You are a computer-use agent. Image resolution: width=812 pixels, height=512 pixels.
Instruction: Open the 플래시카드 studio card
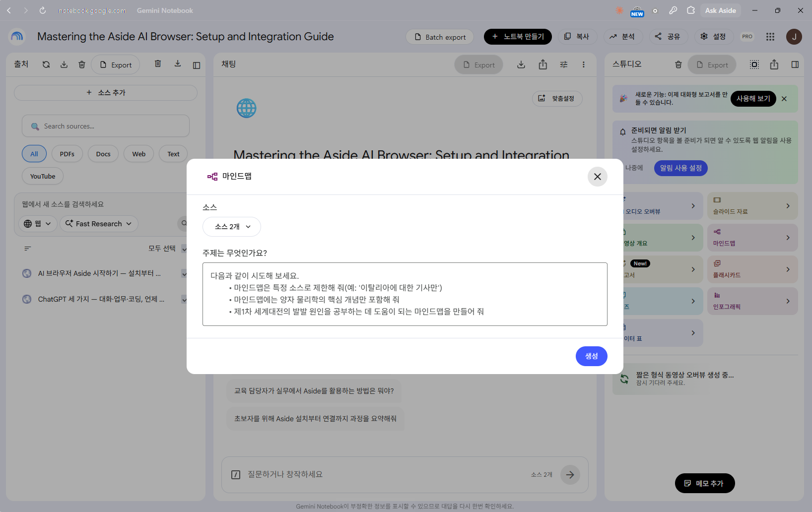752,269
